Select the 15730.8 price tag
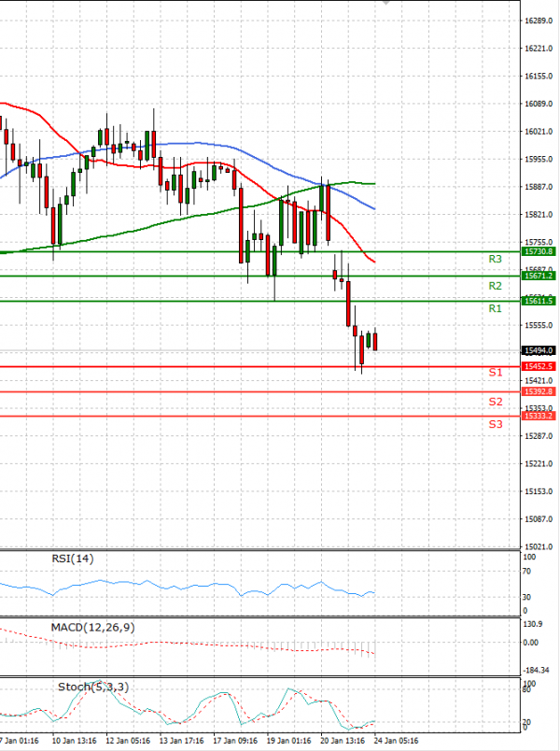This screenshot has width=560, height=751. (539, 251)
